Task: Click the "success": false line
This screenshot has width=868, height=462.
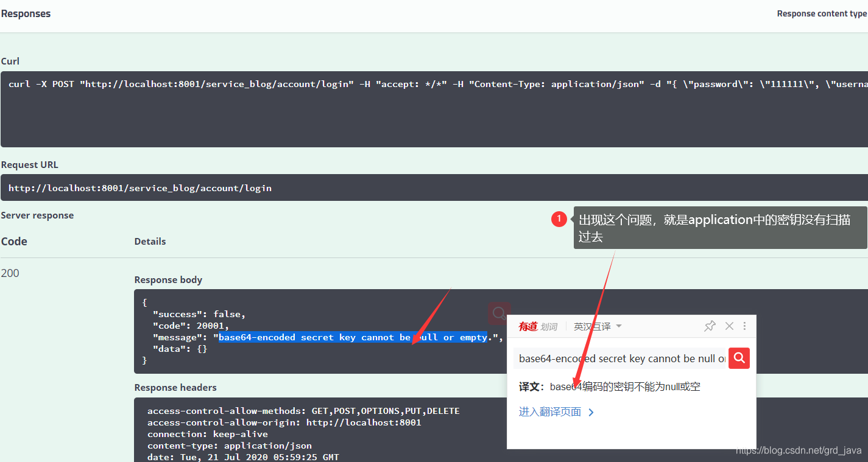Action: pos(199,314)
